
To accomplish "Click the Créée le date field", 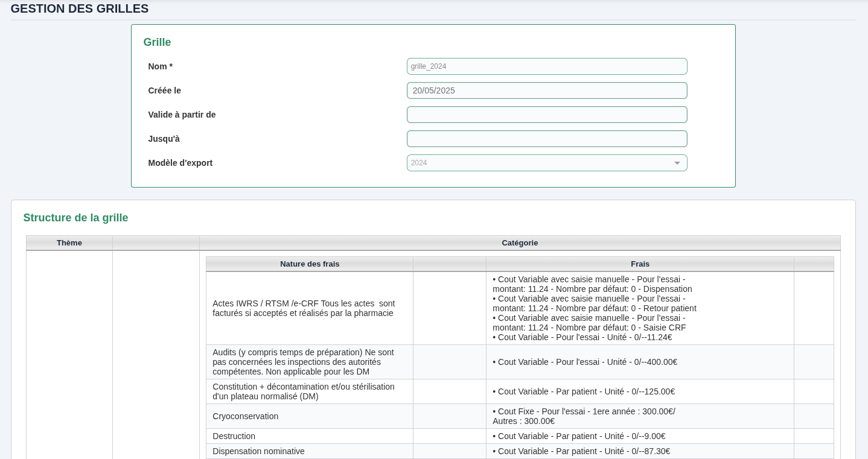I will click(x=546, y=90).
